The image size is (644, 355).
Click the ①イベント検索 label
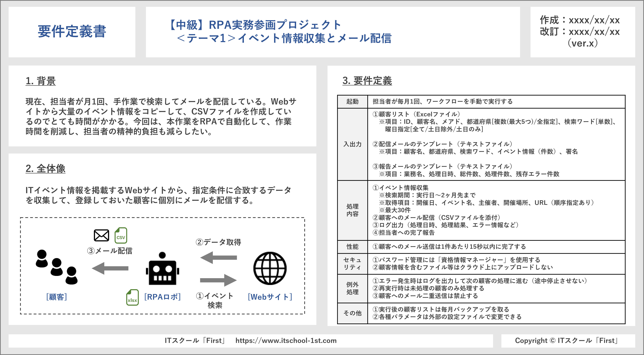[215, 301]
